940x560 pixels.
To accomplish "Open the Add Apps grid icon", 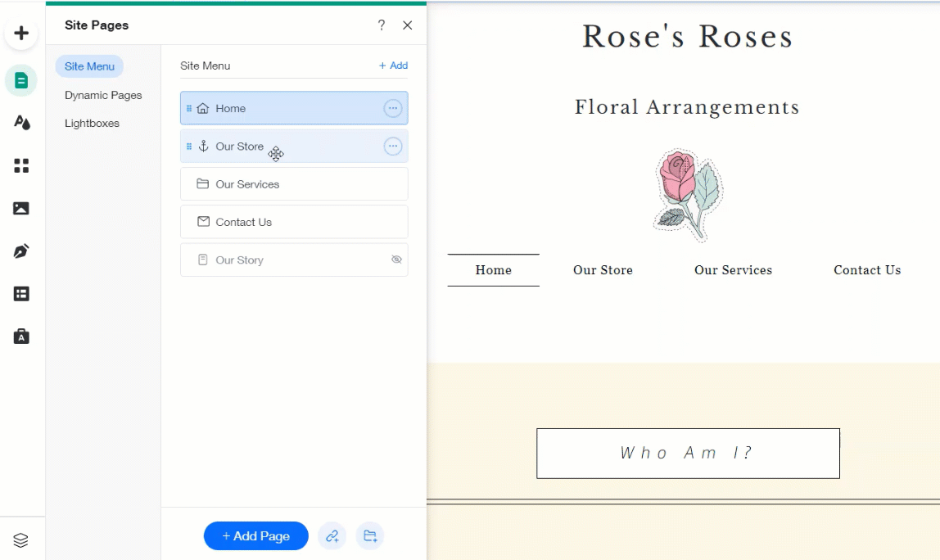I will click(21, 165).
